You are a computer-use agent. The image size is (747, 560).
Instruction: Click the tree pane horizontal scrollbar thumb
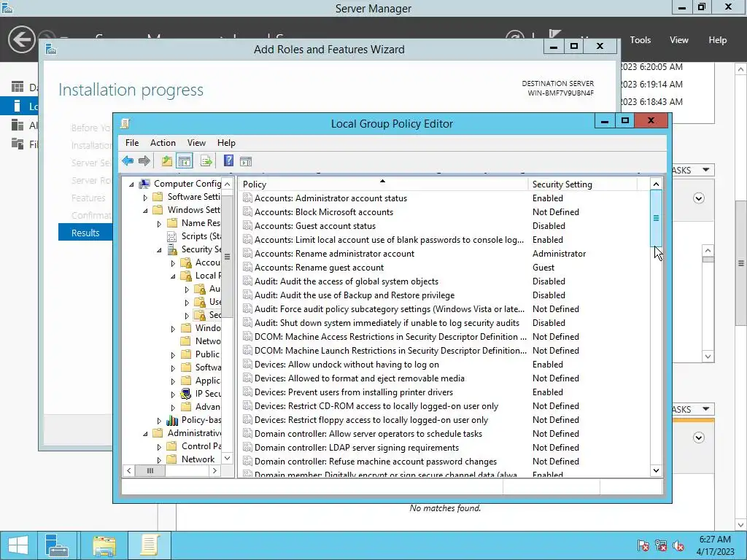[150, 470]
